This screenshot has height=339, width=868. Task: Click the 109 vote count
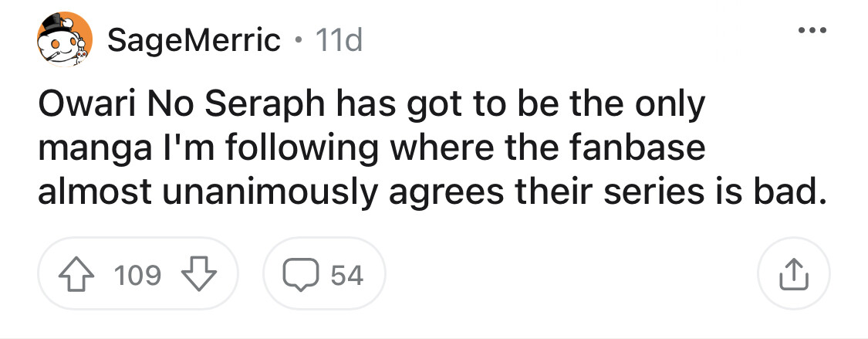(137, 275)
